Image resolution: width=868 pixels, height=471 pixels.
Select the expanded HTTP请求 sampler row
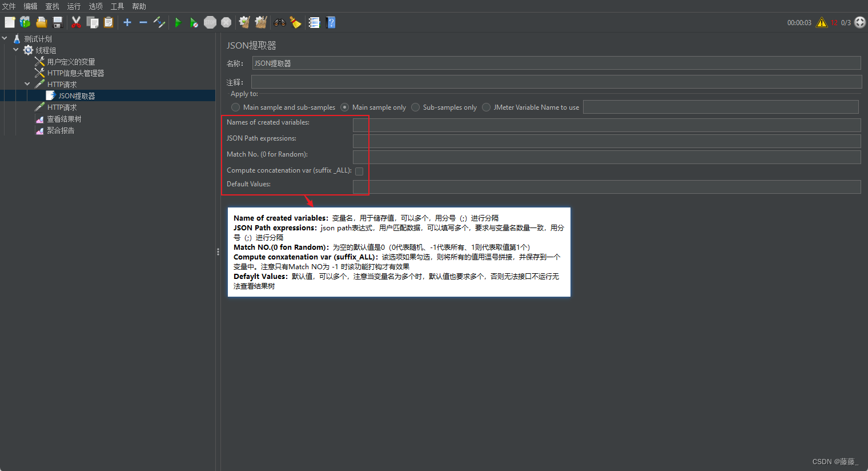62,85
